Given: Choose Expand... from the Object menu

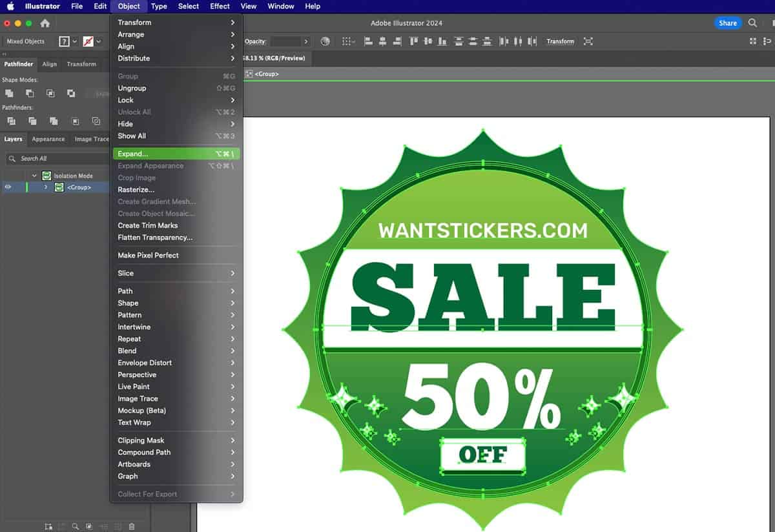Looking at the screenshot, I should click(x=176, y=154).
